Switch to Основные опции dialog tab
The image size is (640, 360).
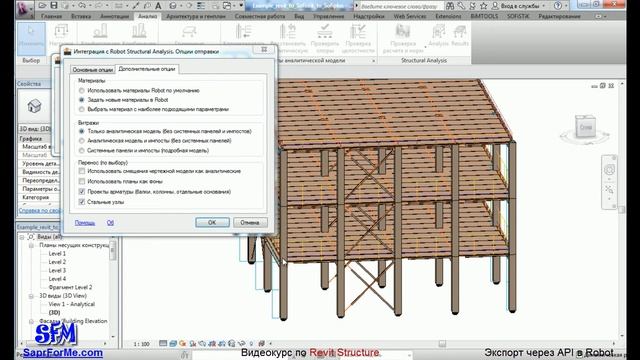click(x=93, y=69)
